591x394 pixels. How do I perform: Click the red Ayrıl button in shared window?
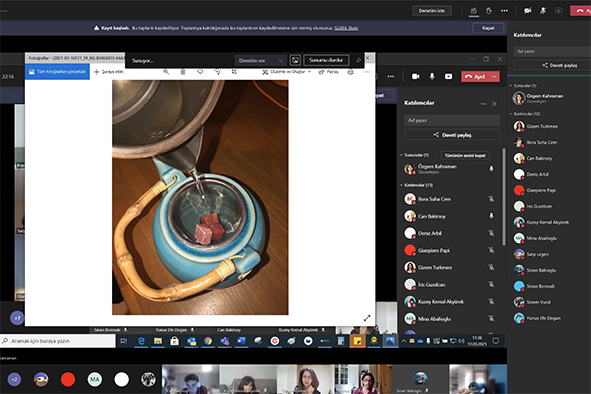pos(475,77)
